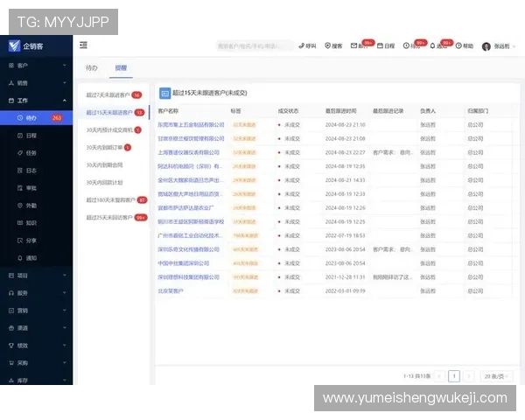525x420 pixels.
Task: Collapse the sidebar with the menu-fold icon
Action: [x=83, y=45]
